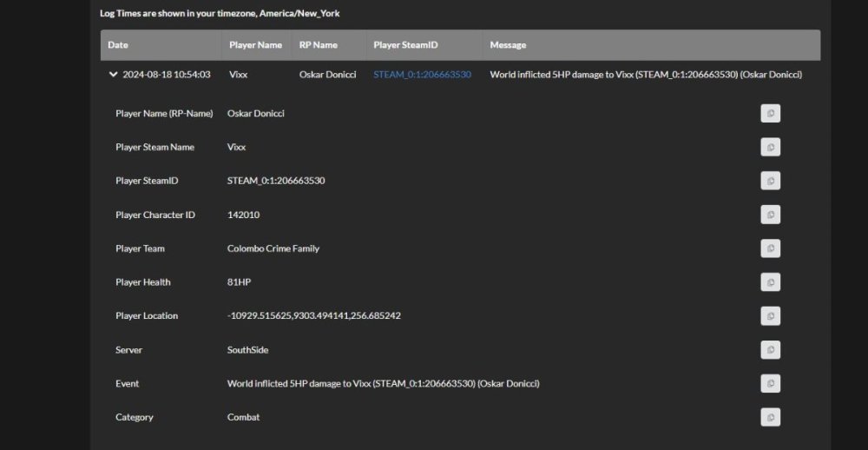Copy the Player Location coordinates

[x=770, y=315]
